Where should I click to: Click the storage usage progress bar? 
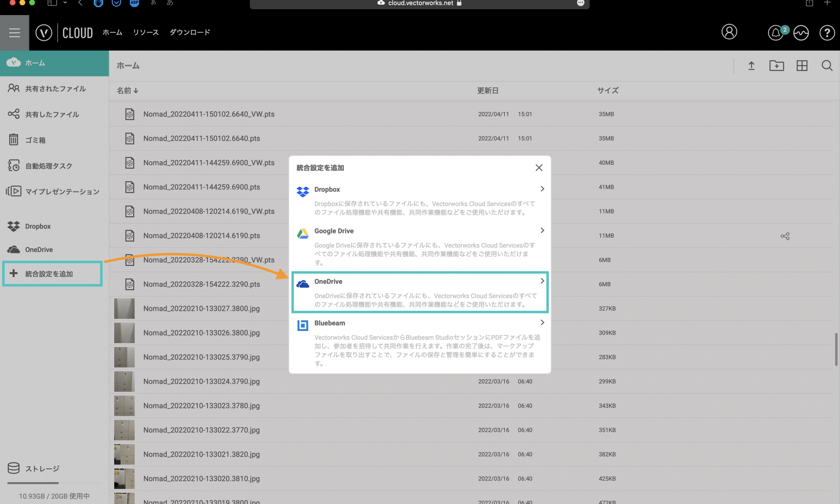[x=55, y=483]
